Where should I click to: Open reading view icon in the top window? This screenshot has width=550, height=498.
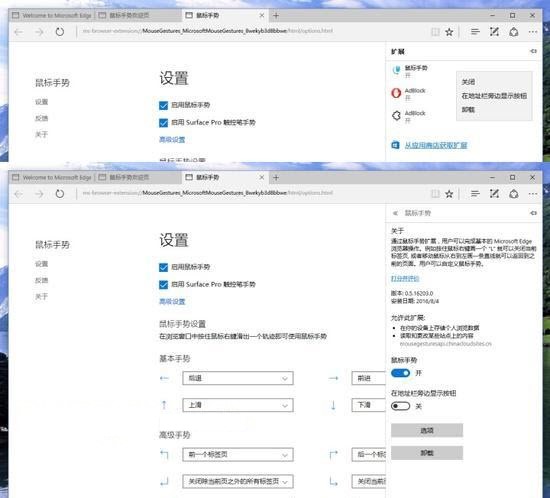[435, 32]
